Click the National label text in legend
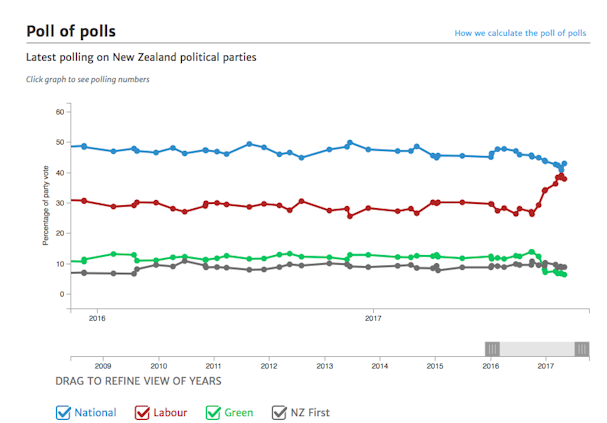 click(x=97, y=412)
